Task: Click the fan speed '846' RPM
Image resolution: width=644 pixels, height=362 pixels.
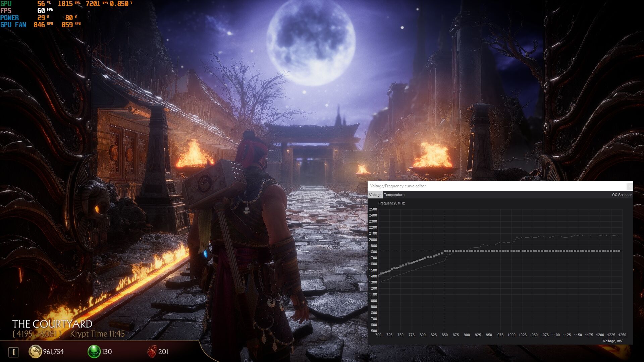Action: (x=39, y=25)
